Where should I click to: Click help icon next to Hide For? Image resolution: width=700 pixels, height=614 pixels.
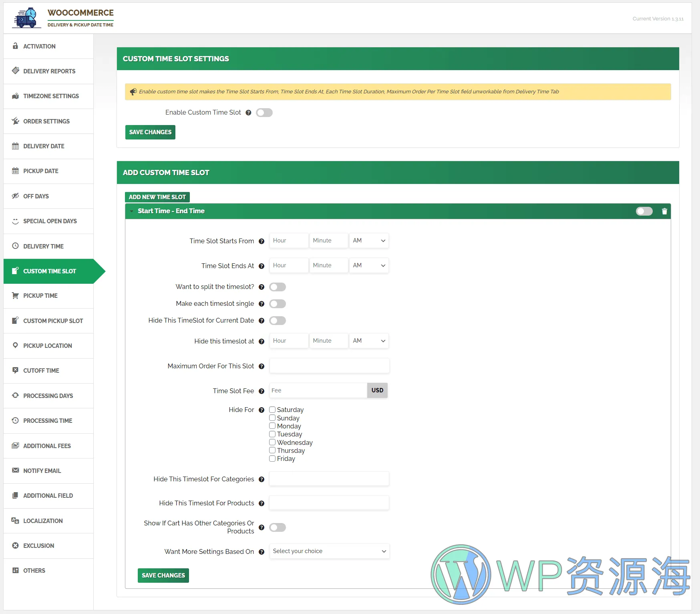261,410
